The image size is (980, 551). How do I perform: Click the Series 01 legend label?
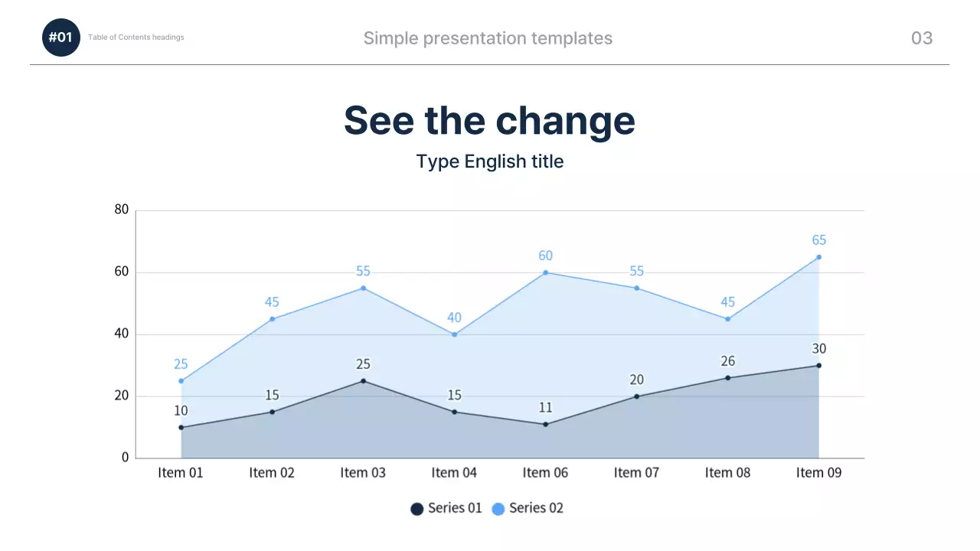455,508
